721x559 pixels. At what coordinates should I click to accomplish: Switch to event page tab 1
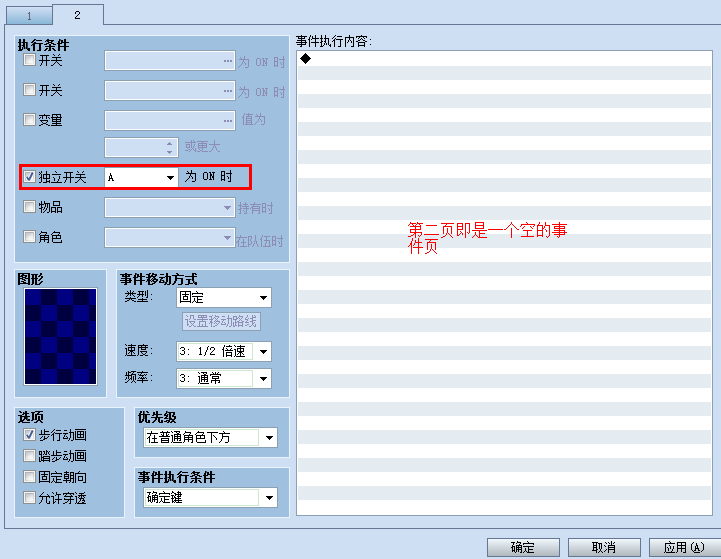[x=29, y=16]
